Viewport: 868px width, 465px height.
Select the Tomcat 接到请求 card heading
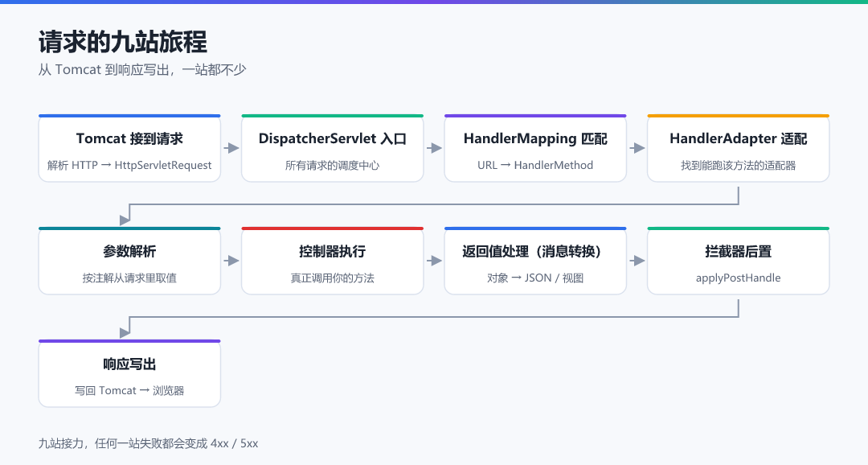tap(129, 138)
